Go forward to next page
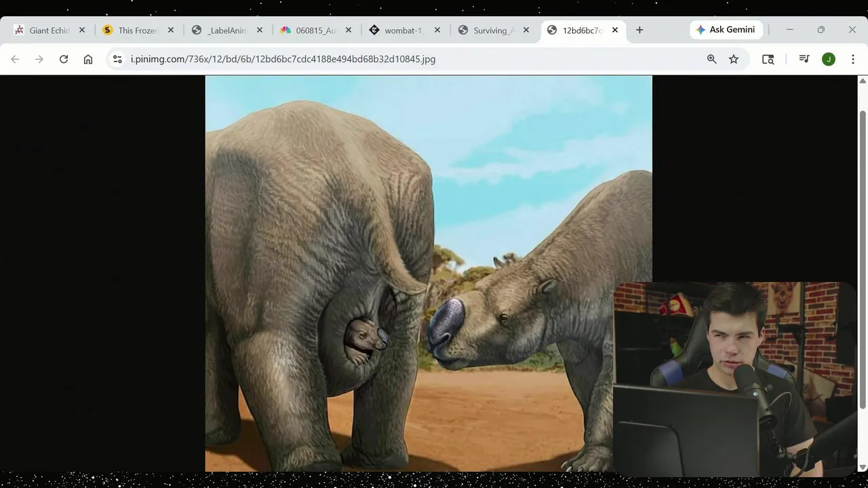Screen dimensions: 868x488 pyautogui.click(x=39, y=59)
